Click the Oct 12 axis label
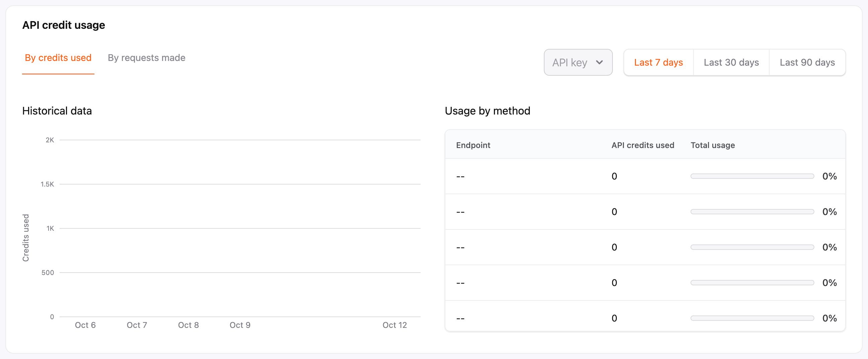The width and height of the screenshot is (868, 359). click(394, 325)
